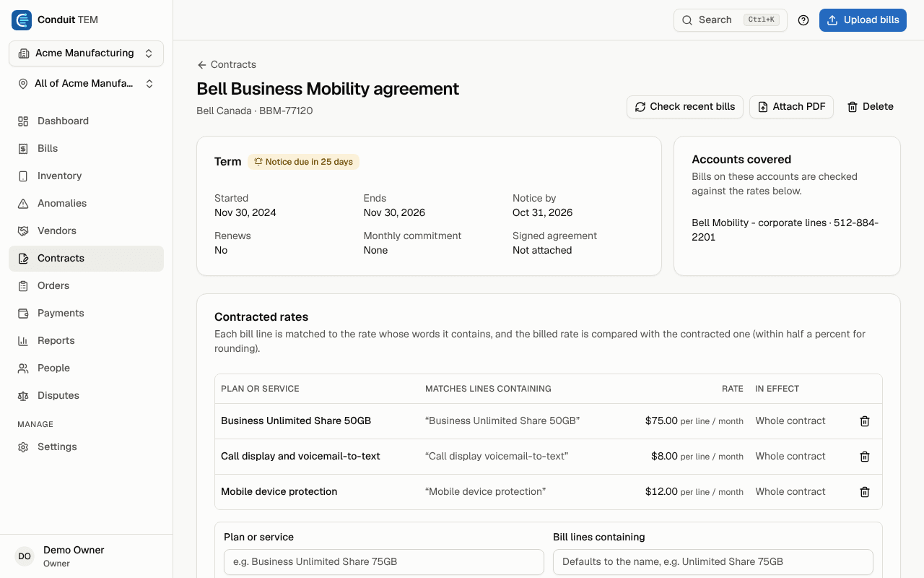Click the Dashboard grid icon in sidebar
The width and height of the screenshot is (924, 578).
23,121
